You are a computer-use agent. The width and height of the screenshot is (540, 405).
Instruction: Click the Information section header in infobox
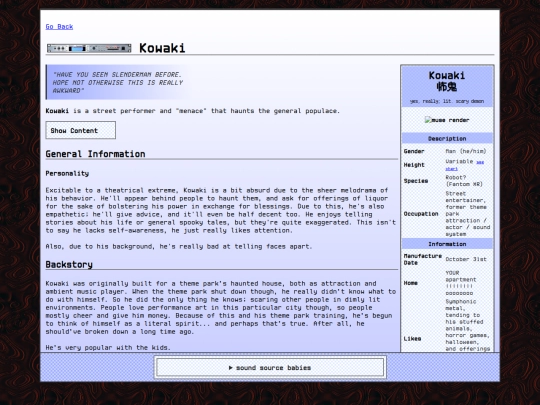pyautogui.click(x=447, y=244)
